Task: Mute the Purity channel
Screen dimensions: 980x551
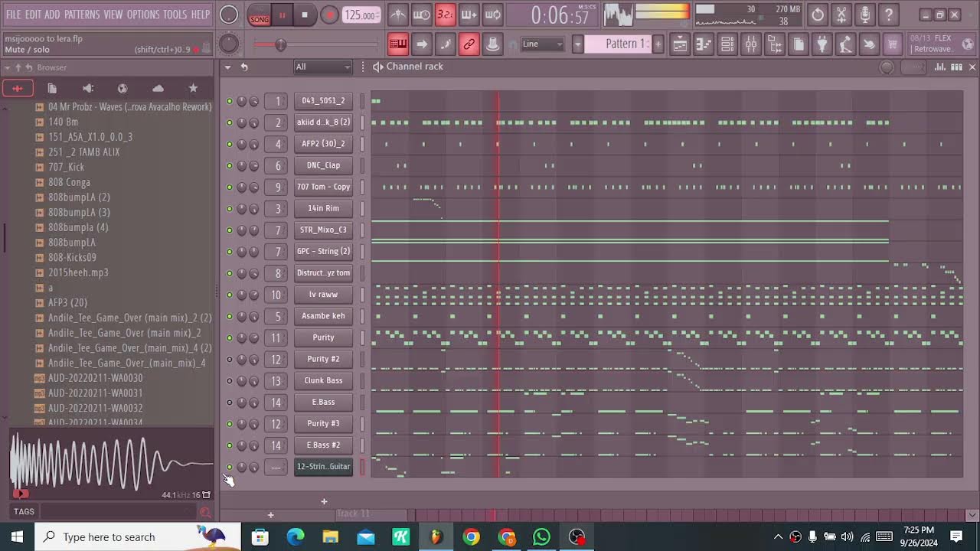Action: point(229,337)
